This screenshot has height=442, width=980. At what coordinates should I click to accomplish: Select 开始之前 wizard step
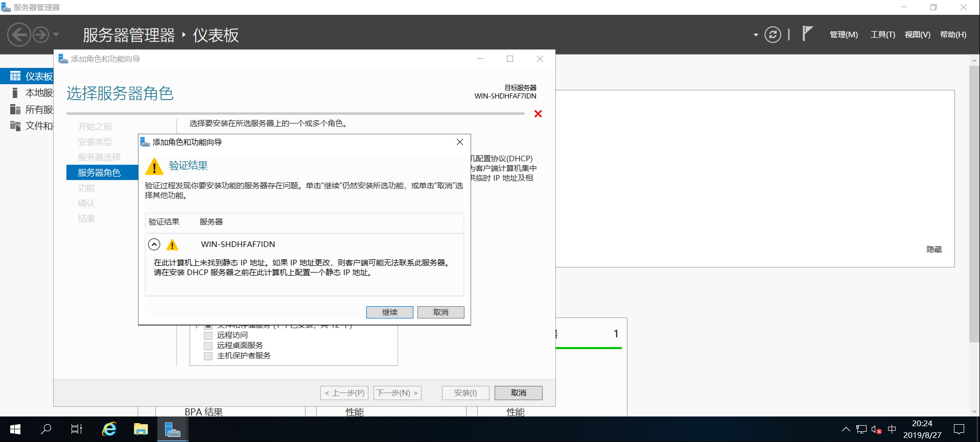[95, 127]
